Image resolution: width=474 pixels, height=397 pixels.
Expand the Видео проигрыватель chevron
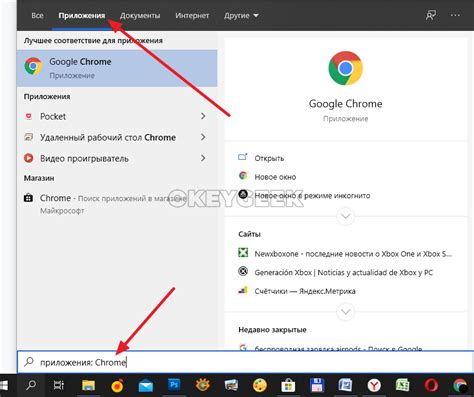(x=203, y=158)
